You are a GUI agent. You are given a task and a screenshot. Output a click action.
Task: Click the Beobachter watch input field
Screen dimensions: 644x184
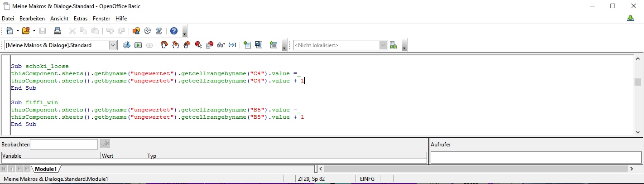point(64,144)
